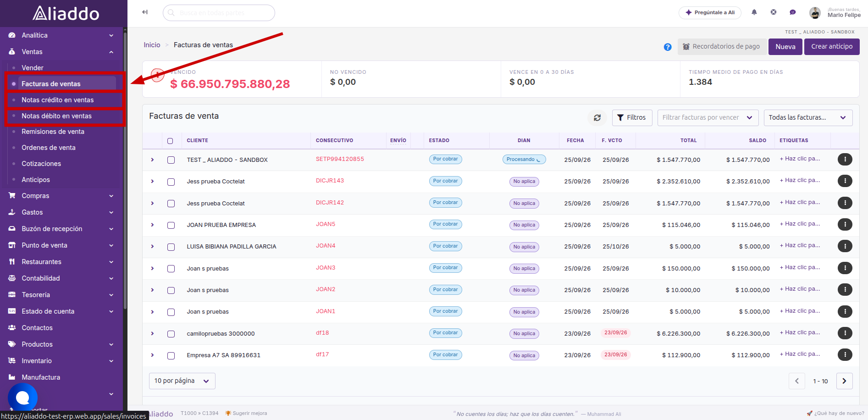The height and width of the screenshot is (420, 868).
Task: Select checkbox for invoice DICJR143
Action: pyautogui.click(x=171, y=182)
